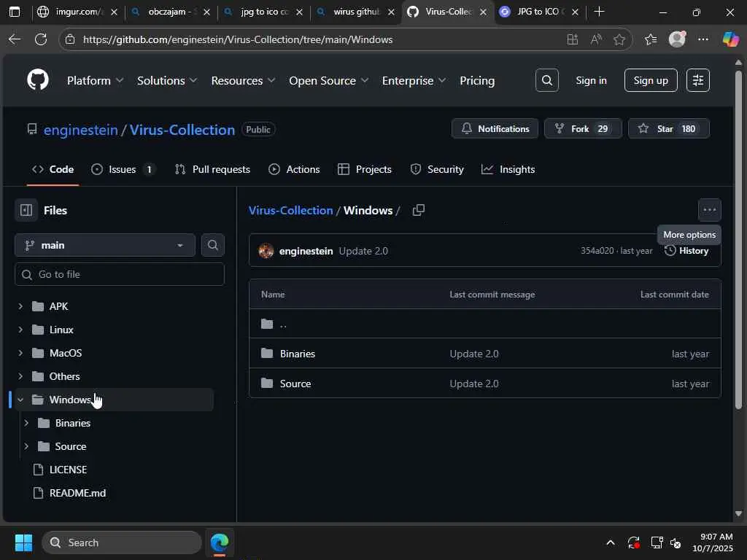Image resolution: width=747 pixels, height=560 pixels.
Task: Click the Read aloud icon in address bar
Action: pyautogui.click(x=596, y=39)
